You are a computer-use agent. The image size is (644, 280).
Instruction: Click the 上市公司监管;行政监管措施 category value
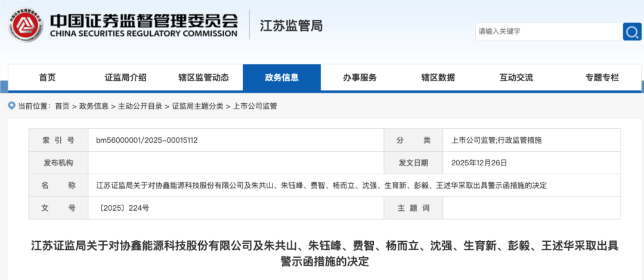pos(497,140)
